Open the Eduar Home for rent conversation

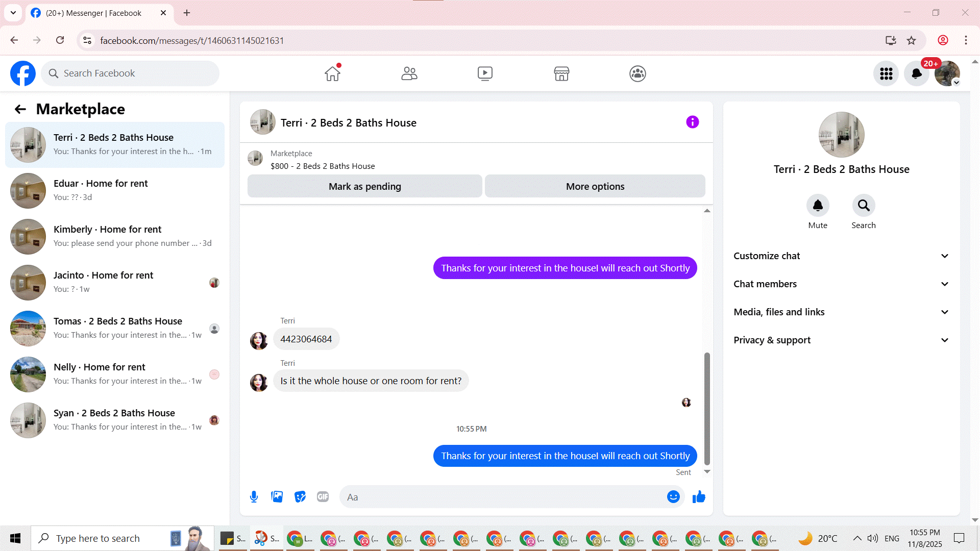(x=115, y=190)
